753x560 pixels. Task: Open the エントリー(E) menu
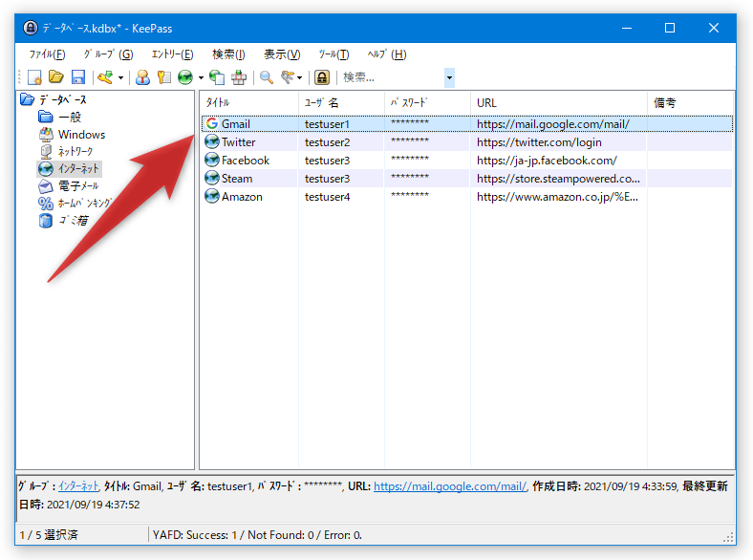[172, 54]
